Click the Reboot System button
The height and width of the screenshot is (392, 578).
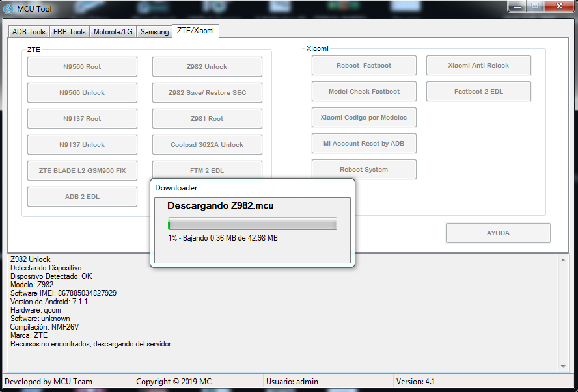point(364,169)
